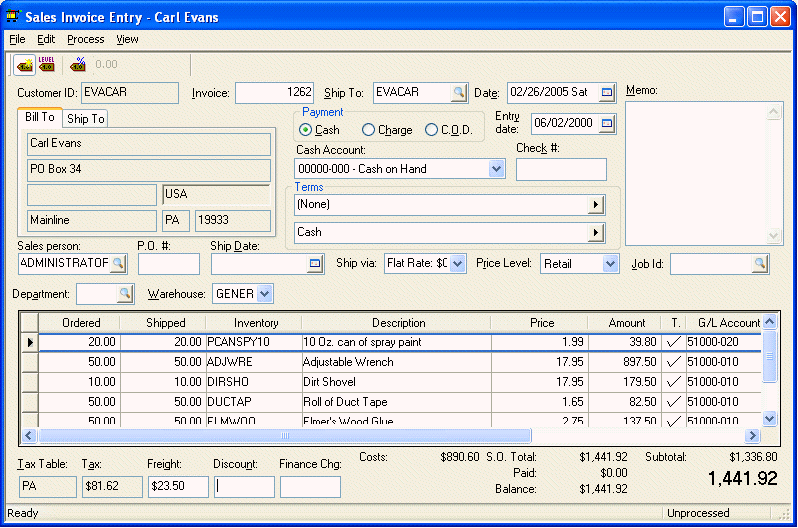The image size is (798, 528).
Task: Click the Finance Chg input field
Action: 310,487
